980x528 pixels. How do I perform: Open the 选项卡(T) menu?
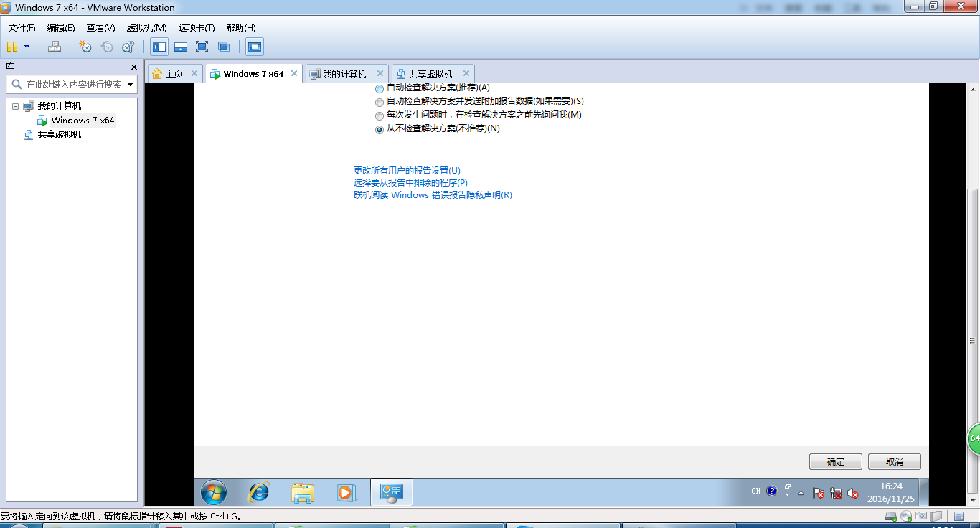coord(197,28)
